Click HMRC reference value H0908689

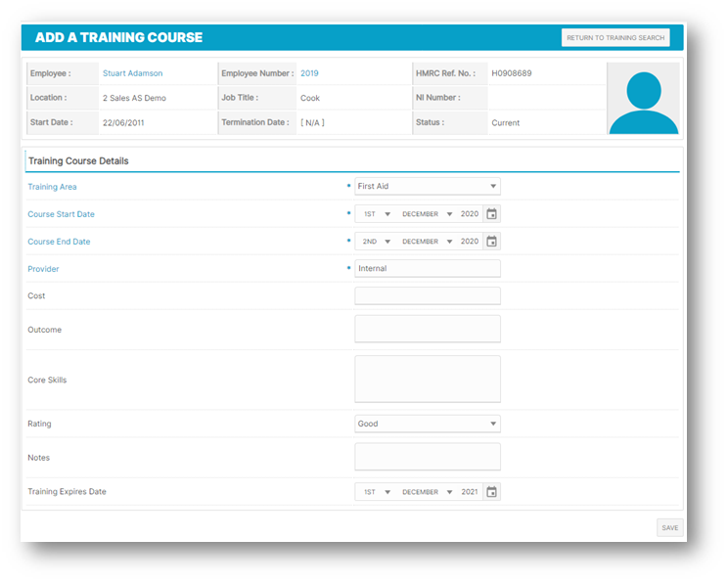511,73
